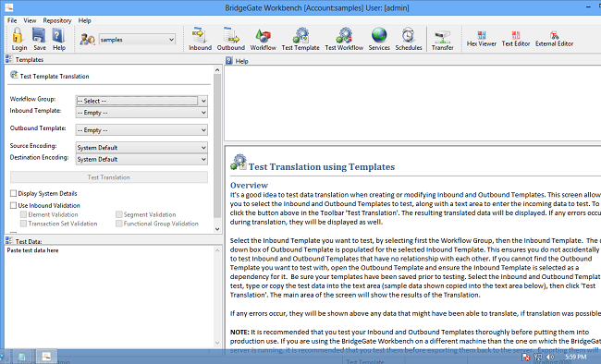Click the Templates panel header icon
This screenshot has width=601, height=364.
(x=9, y=59)
